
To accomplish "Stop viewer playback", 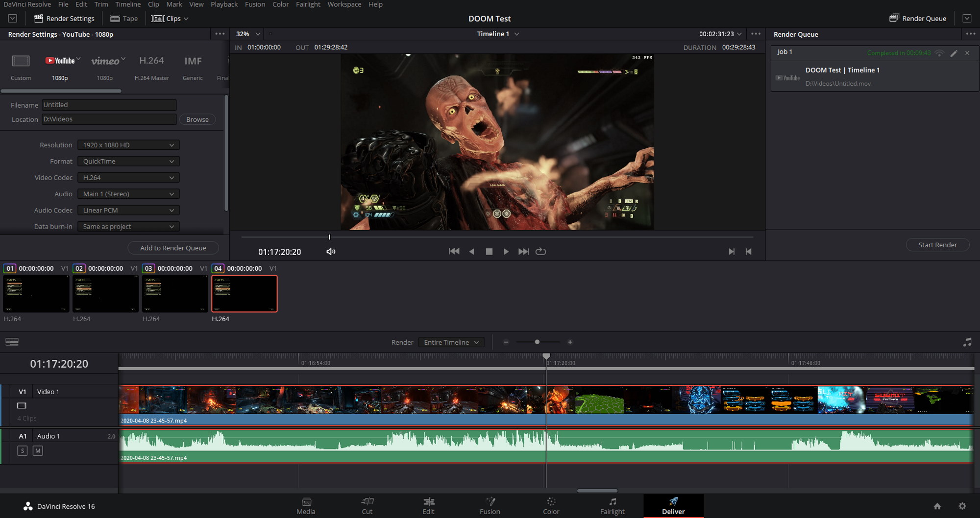I will coord(489,251).
